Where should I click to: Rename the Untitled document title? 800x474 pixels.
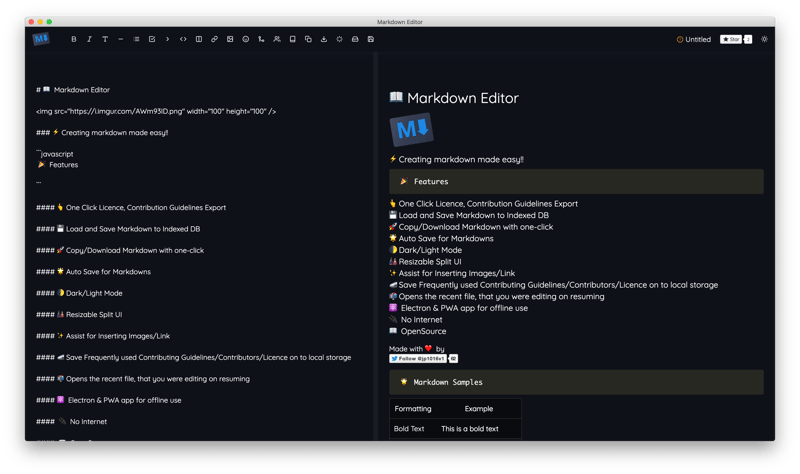(x=698, y=39)
